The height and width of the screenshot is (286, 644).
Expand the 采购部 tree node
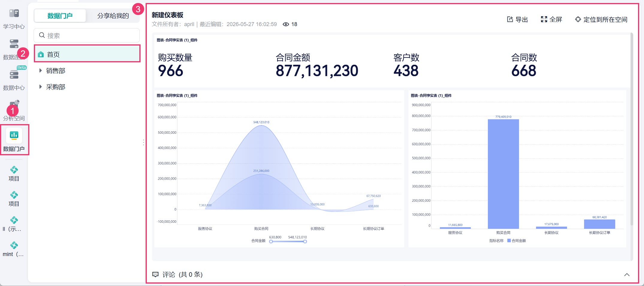[x=40, y=87]
